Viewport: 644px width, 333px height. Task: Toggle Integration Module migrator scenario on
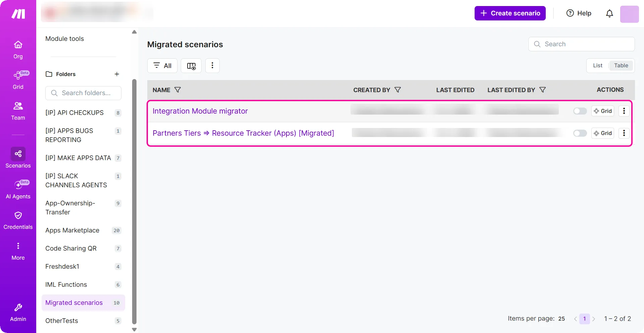tap(580, 111)
